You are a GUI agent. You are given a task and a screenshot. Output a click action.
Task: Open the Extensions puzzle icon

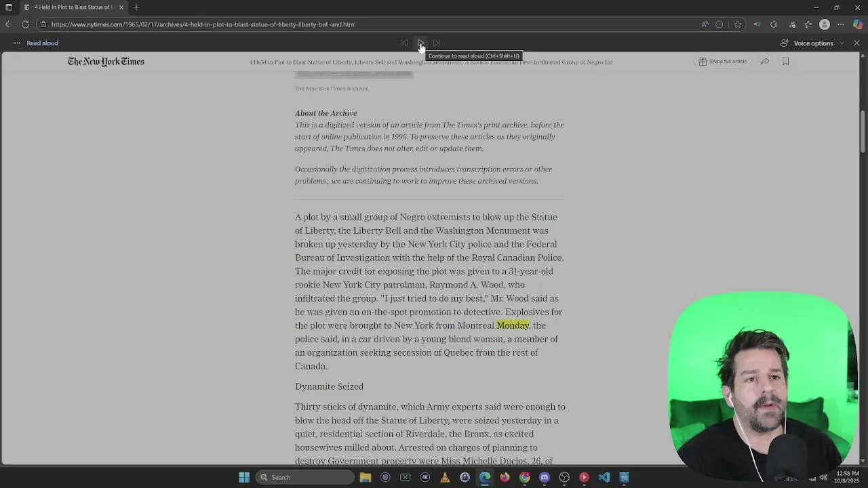coord(774,24)
